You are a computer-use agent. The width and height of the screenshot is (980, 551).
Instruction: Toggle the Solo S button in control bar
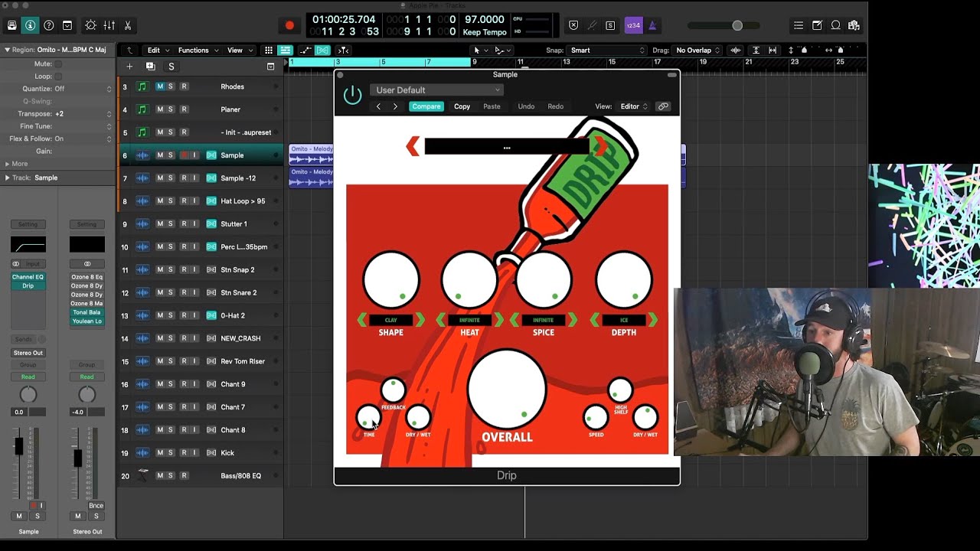(610, 25)
